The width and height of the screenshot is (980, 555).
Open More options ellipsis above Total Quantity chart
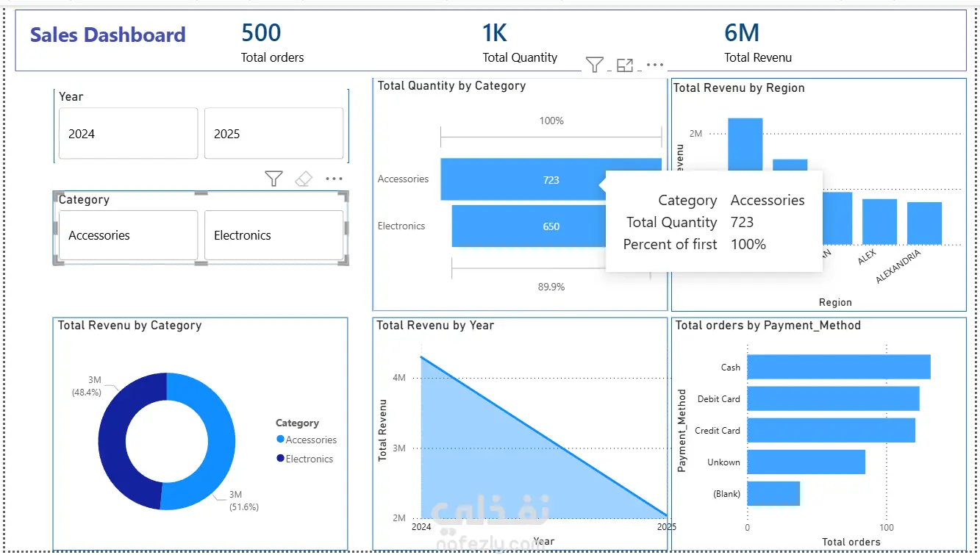tap(655, 65)
